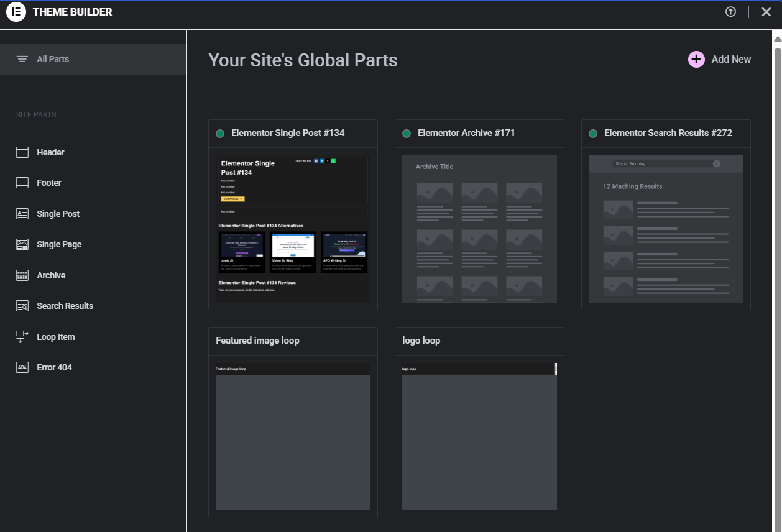Click the Search Results icon in sidebar
The image size is (782, 532).
[22, 306]
